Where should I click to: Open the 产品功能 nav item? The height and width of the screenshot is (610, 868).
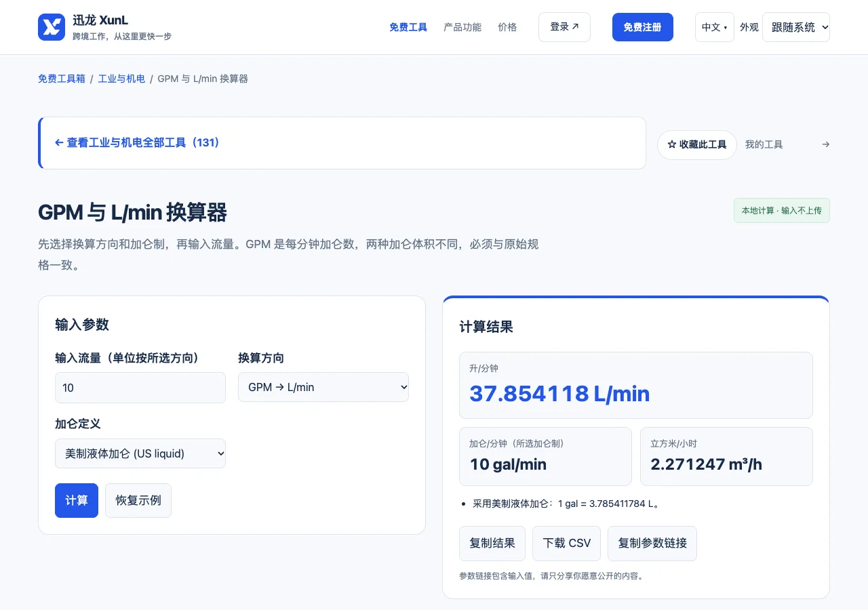click(x=462, y=27)
